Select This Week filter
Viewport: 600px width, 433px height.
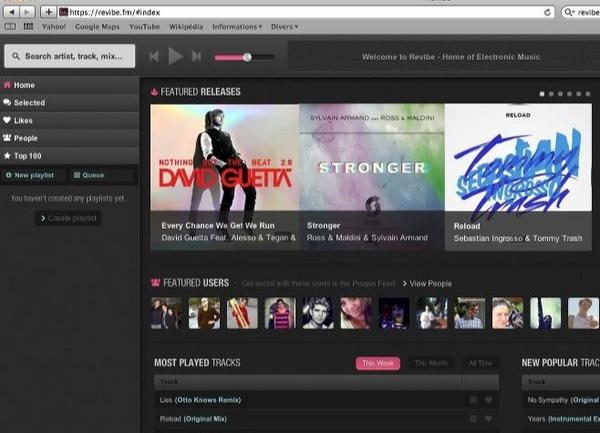pyautogui.click(x=378, y=363)
